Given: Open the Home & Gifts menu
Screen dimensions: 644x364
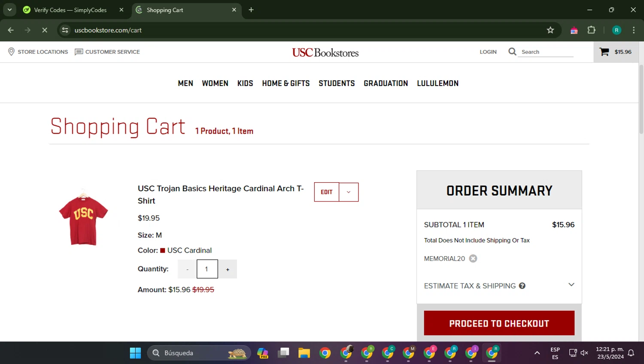Looking at the screenshot, I should pyautogui.click(x=286, y=83).
